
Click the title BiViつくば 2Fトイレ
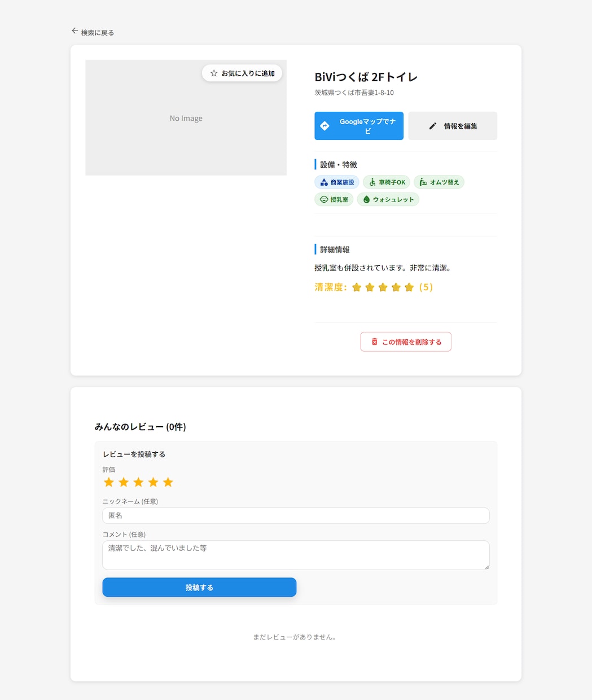pos(366,77)
